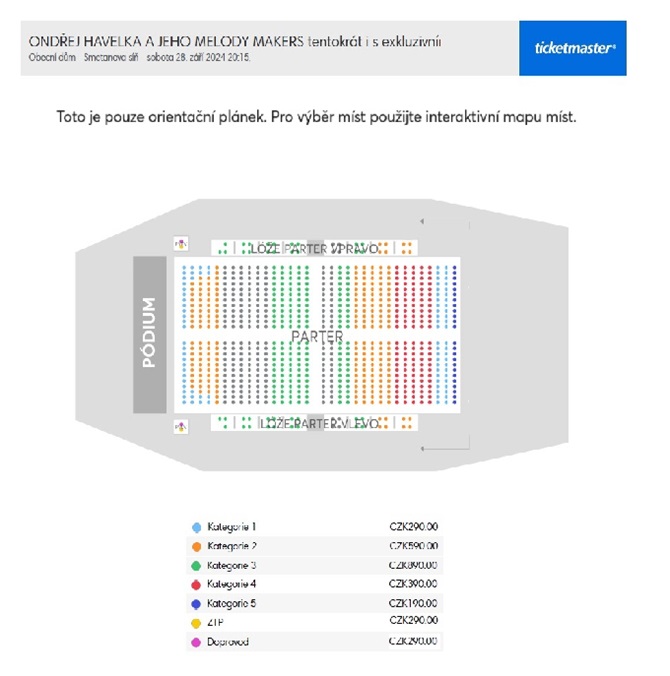This screenshot has height=676, width=670.
Task: Click the Kategorie 4 red legend dot
Action: click(x=196, y=585)
